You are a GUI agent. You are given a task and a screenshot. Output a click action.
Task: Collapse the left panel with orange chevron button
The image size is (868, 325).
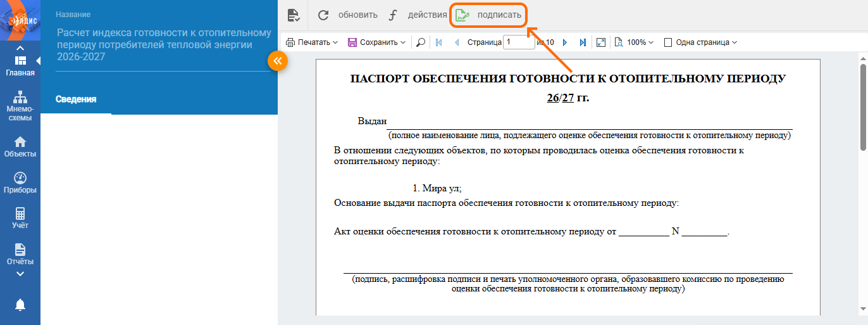(x=278, y=61)
